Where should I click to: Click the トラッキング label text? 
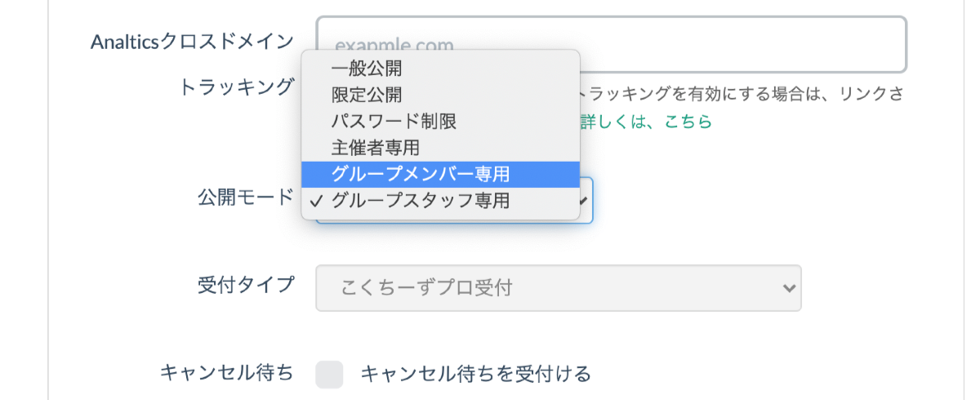coord(236,87)
